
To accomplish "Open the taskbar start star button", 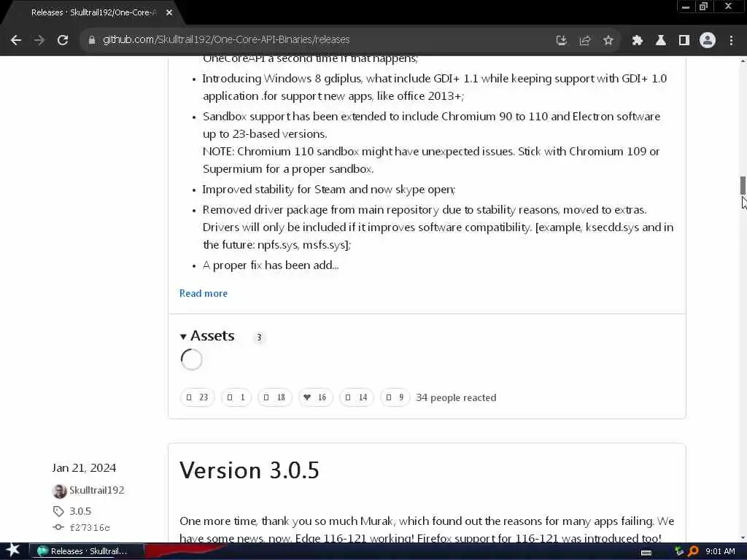I will [x=13, y=551].
